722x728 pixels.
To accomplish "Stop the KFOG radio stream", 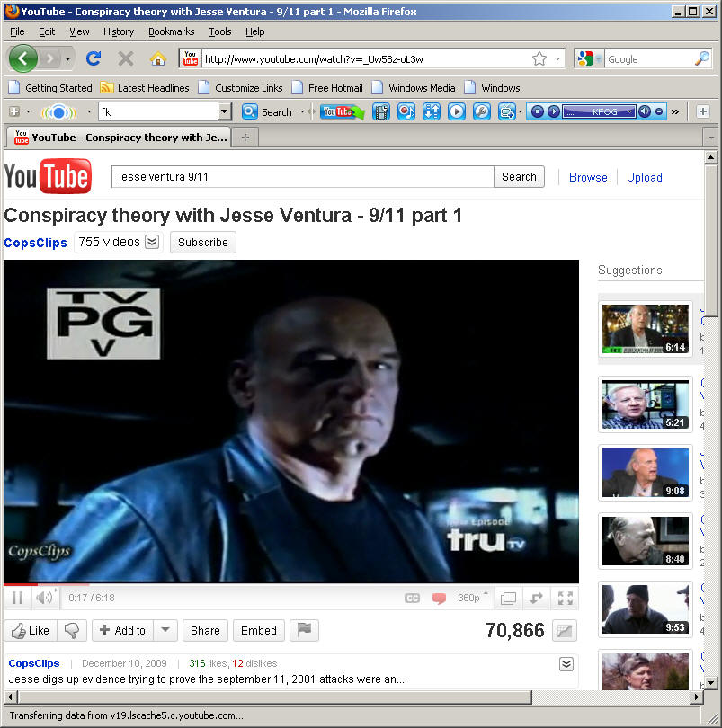I will click(538, 111).
